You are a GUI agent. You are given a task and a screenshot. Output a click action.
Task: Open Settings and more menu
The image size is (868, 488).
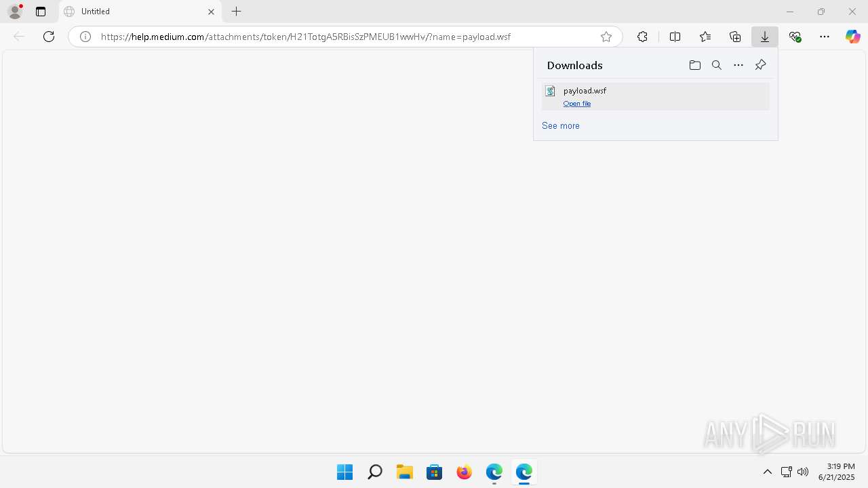825,37
